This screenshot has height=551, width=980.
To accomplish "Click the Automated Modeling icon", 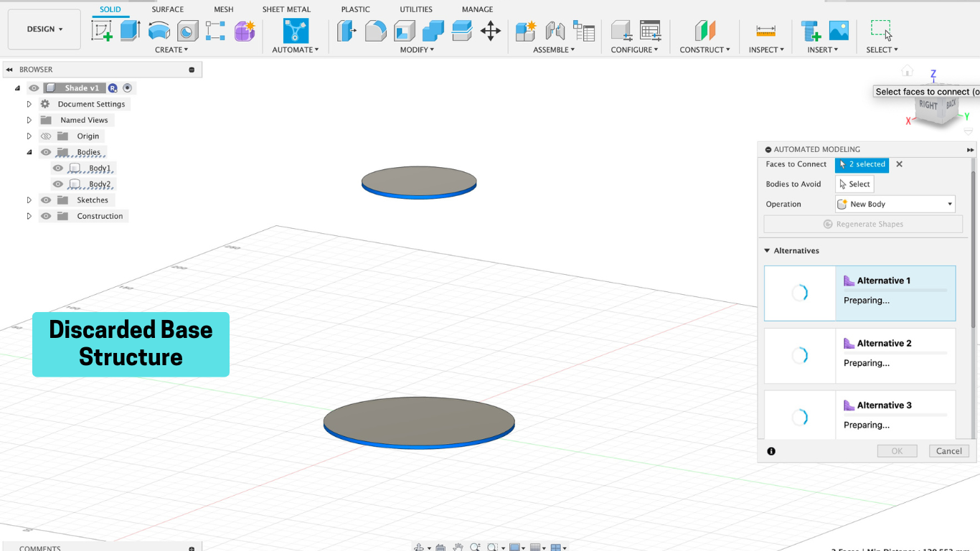I will 295,30.
